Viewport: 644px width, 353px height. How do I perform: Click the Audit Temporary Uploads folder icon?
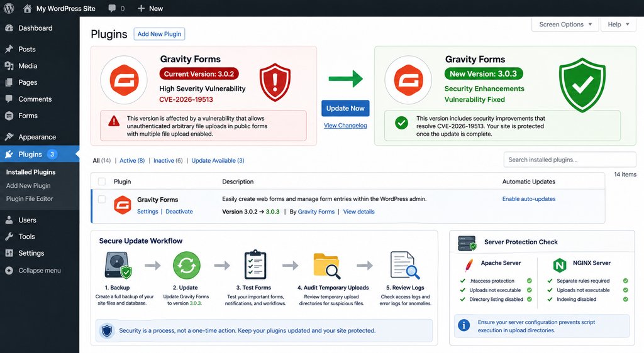(x=327, y=266)
